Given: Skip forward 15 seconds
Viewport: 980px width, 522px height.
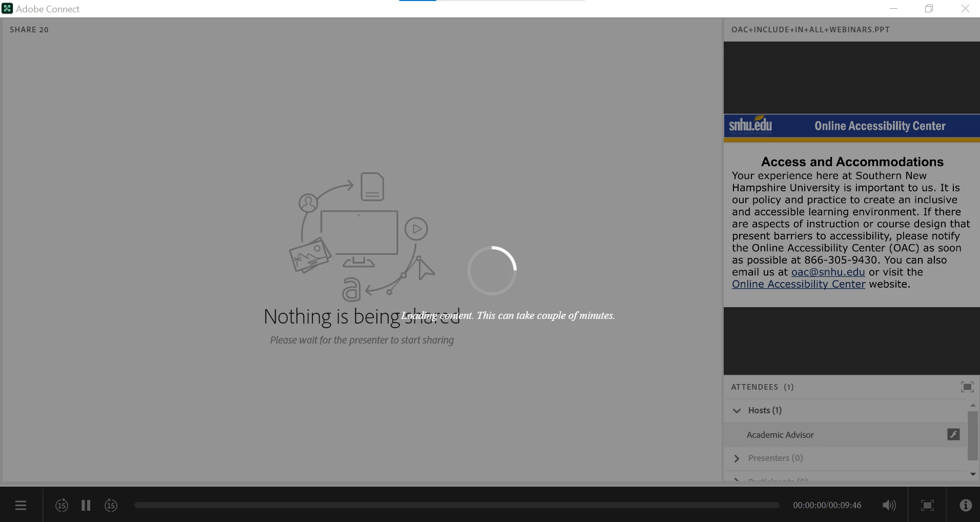Looking at the screenshot, I should [x=111, y=506].
